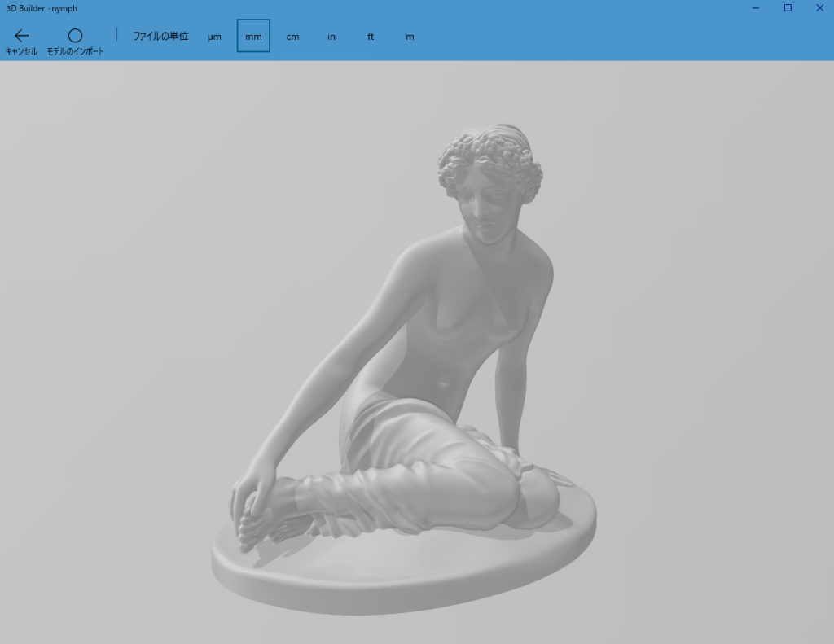Image resolution: width=834 pixels, height=644 pixels.
Task: Click the head of the nymph statue
Action: [490, 175]
